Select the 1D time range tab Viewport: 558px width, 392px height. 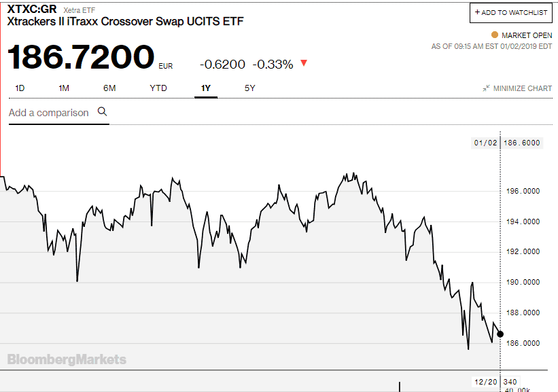20,88
